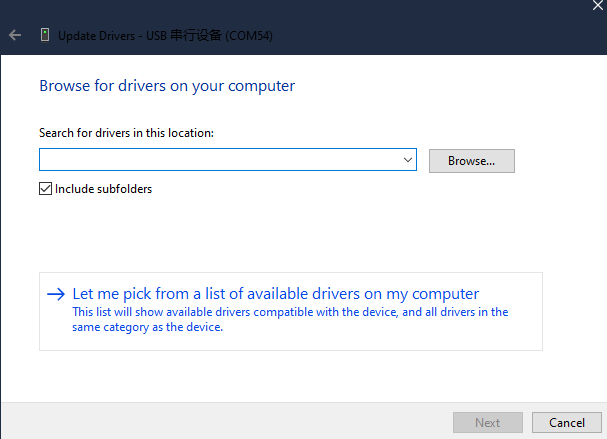This screenshot has width=607, height=439.
Task: Cancel the driver update wizard
Action: point(567,422)
